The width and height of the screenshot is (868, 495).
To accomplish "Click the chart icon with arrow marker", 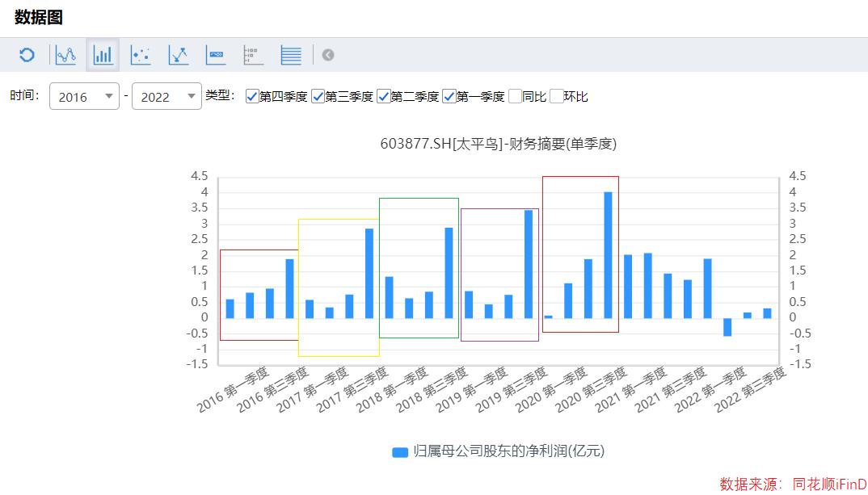I will click(x=178, y=55).
